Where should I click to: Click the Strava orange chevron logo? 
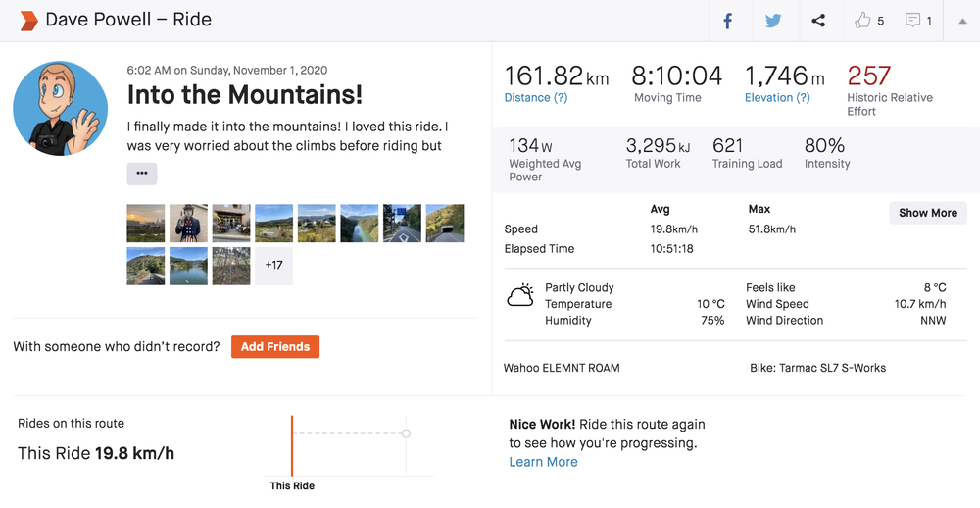point(28,21)
